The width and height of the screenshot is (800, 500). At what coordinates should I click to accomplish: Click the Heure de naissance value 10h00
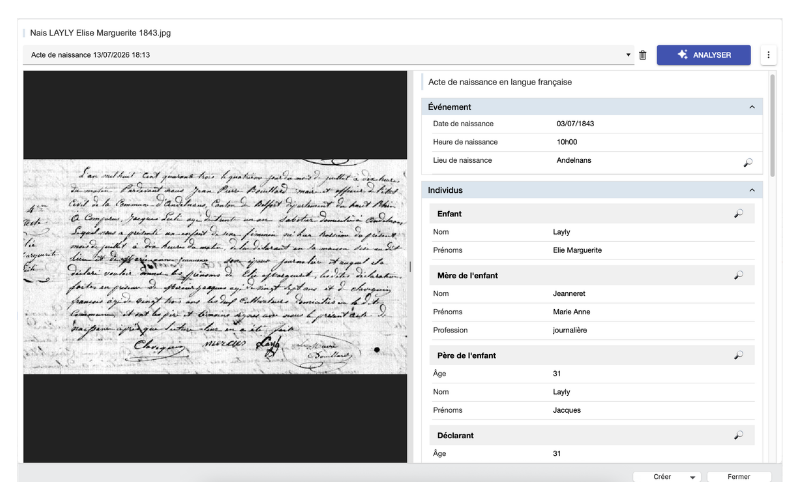click(x=567, y=142)
